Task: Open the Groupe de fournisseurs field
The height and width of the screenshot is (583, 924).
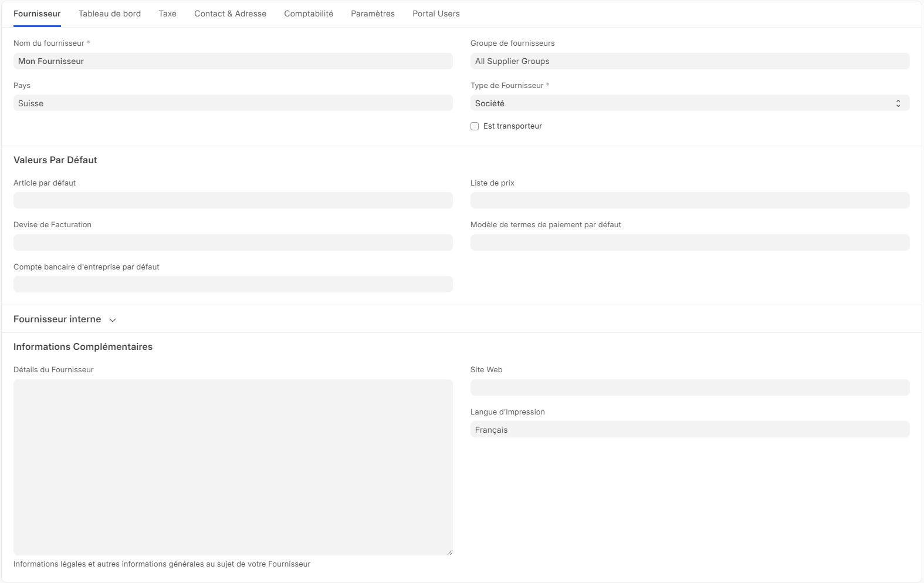Action: [689, 61]
